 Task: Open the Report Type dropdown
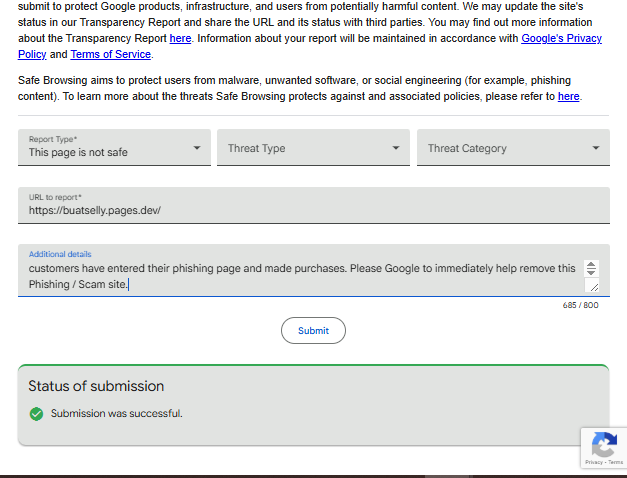114,147
